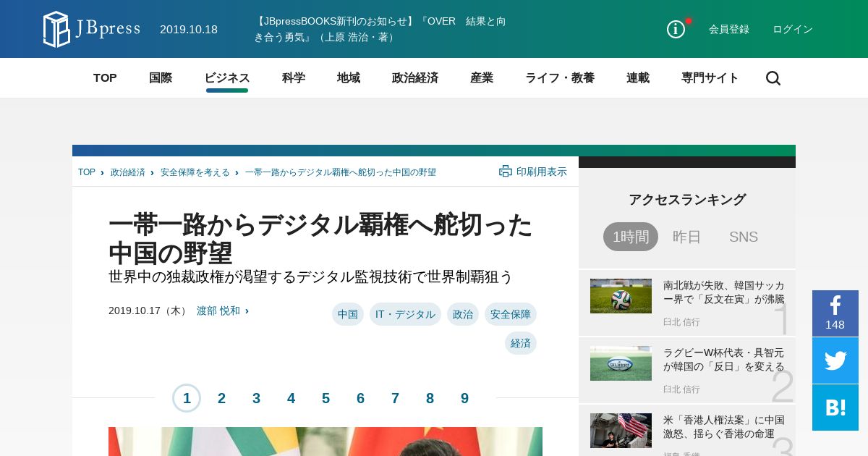Open 産業 section
The image size is (868, 456).
(482, 78)
